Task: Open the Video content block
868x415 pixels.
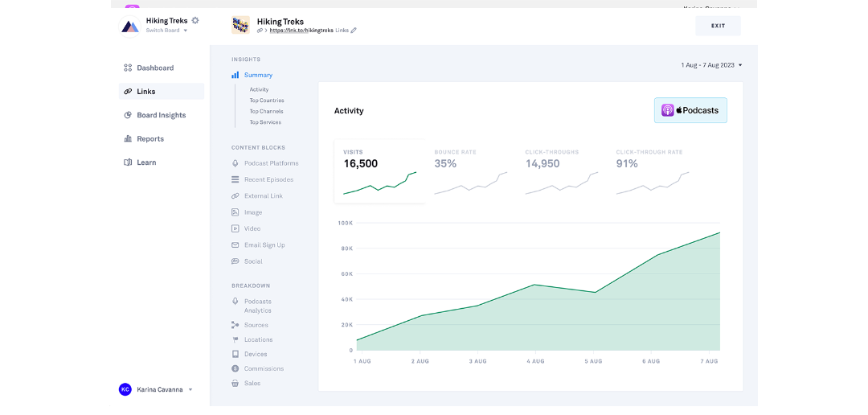Action: tap(252, 228)
